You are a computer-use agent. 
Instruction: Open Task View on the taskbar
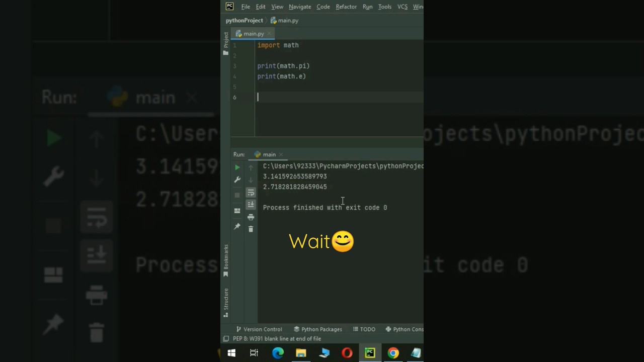click(x=254, y=353)
